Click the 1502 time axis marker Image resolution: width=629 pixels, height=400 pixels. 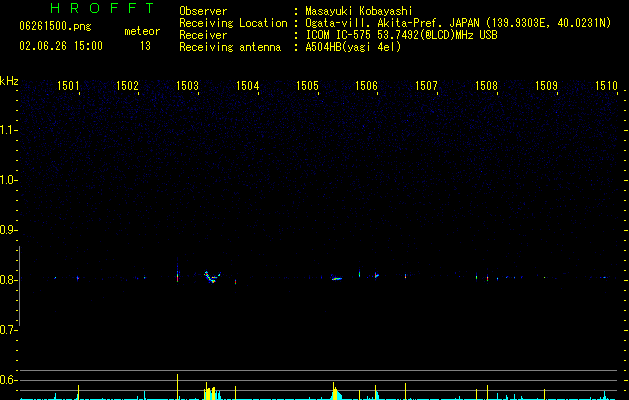(127, 86)
